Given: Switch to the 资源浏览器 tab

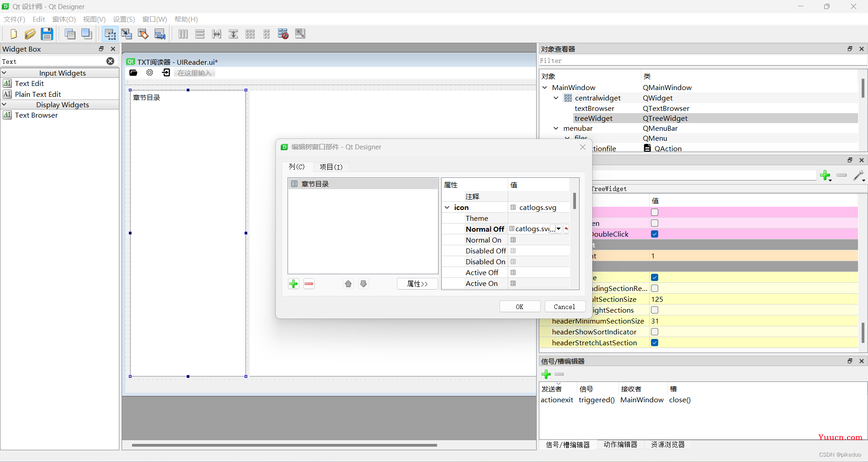Looking at the screenshot, I should [x=668, y=444].
